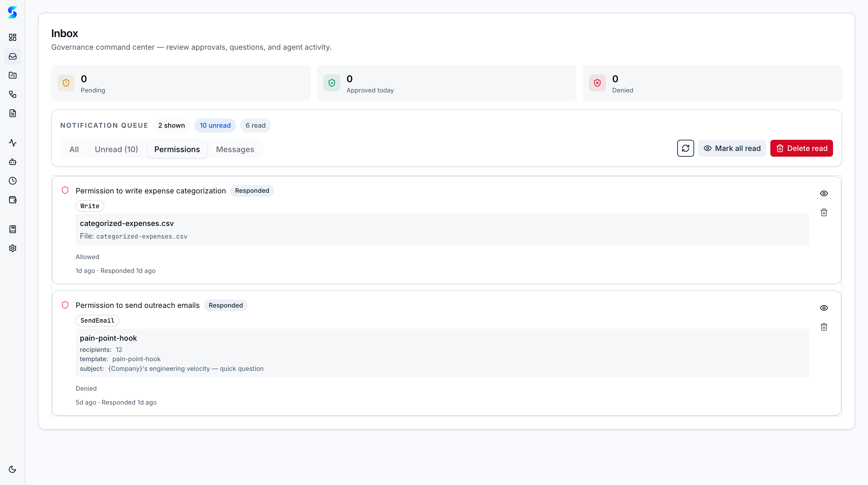Open the document icon in sidebar
The image size is (868, 485).
(12, 113)
